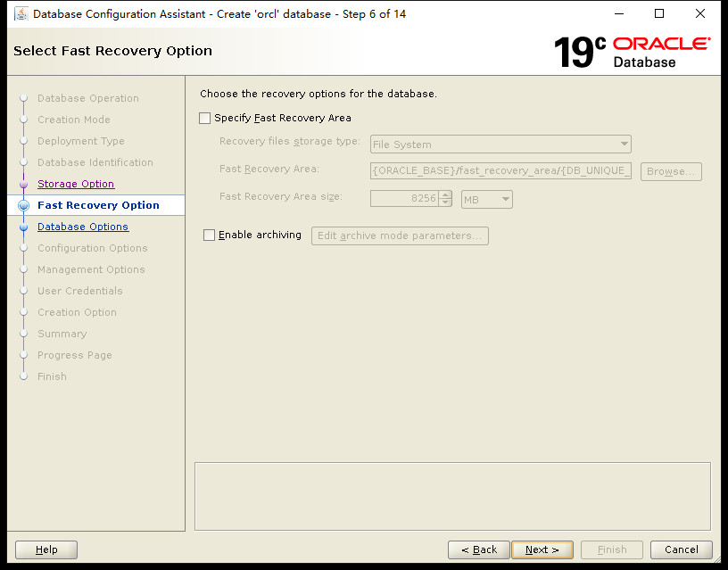Click the Fast Recovery Area path field
728x570 pixels.
[x=500, y=170]
